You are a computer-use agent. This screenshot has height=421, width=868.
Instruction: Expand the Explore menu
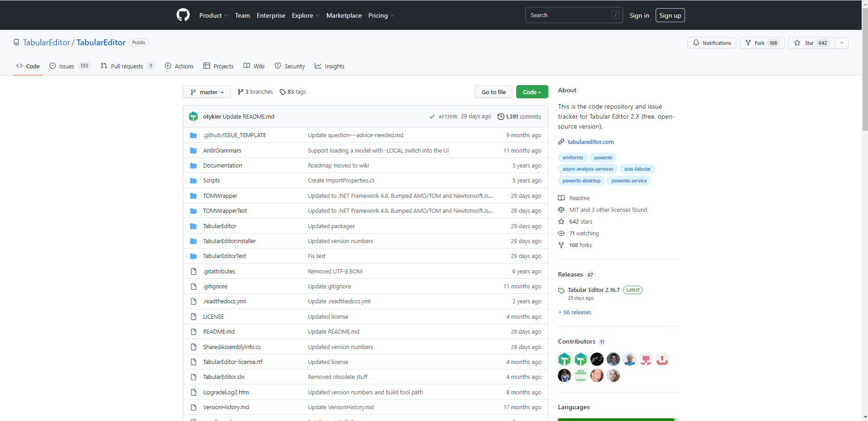click(x=306, y=15)
